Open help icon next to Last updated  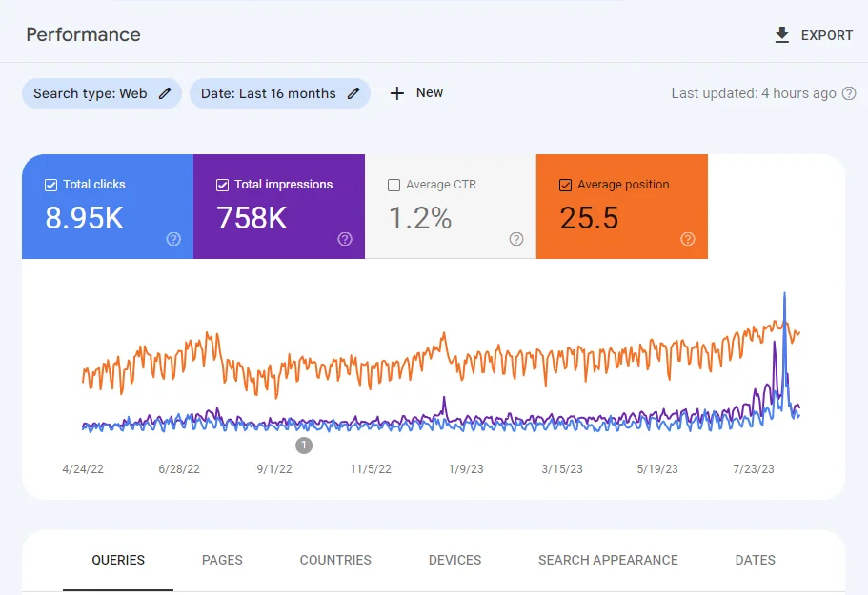(849, 93)
